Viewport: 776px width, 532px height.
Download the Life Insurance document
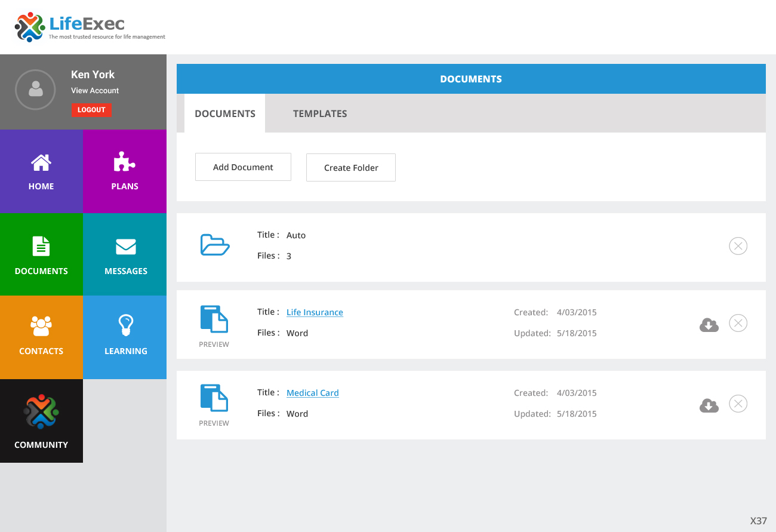709,324
